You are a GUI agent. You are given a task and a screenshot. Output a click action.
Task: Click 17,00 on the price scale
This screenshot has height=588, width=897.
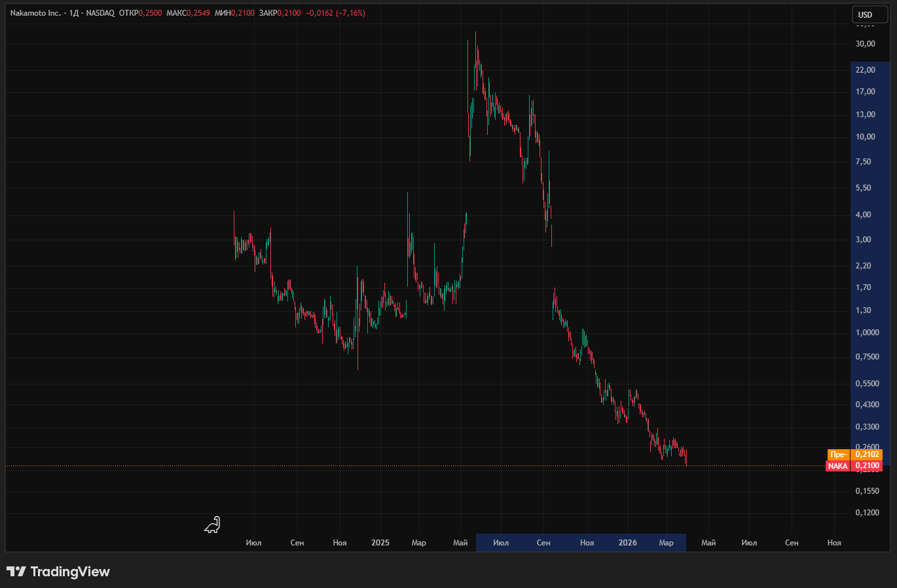pyautogui.click(x=865, y=92)
